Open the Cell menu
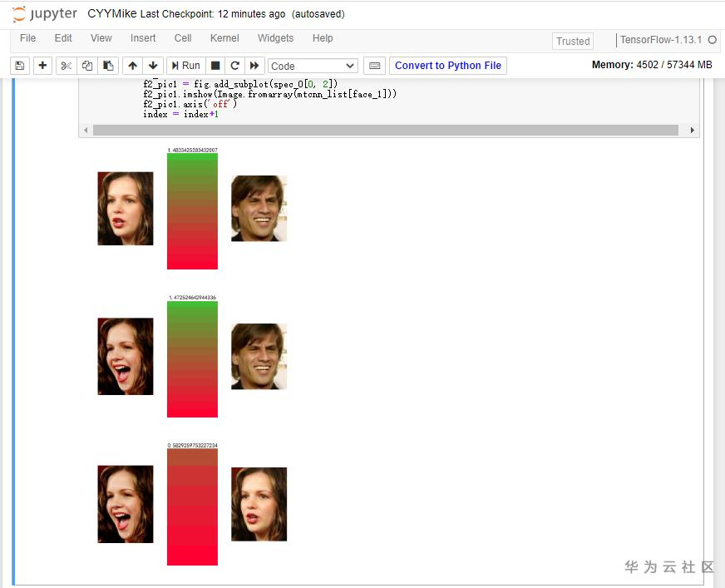725x588 pixels. [x=183, y=38]
